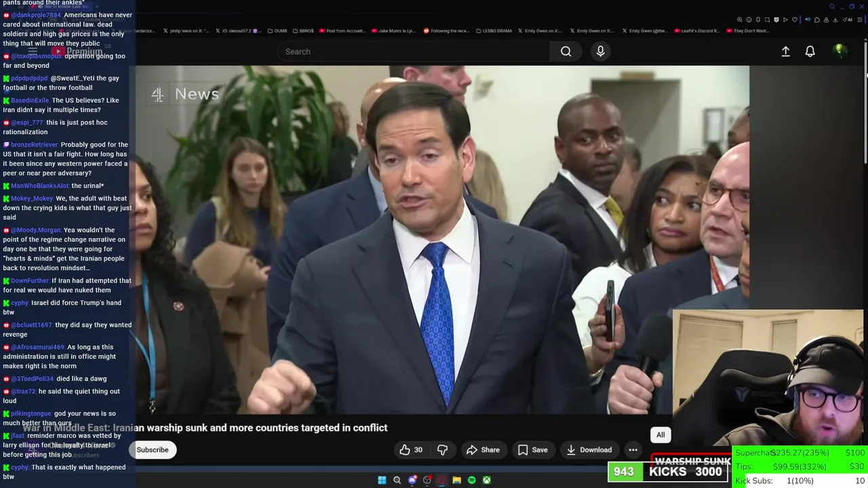Open 'Following the rece...' bookmark
This screenshot has height=488, width=868.
pos(446,30)
